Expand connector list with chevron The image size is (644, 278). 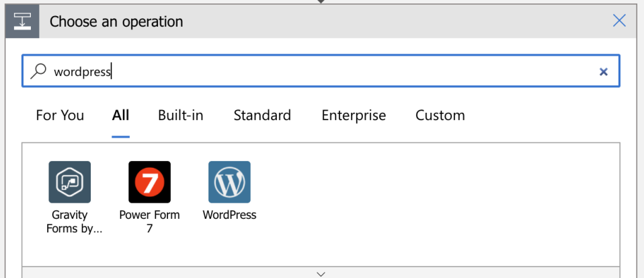tap(321, 273)
